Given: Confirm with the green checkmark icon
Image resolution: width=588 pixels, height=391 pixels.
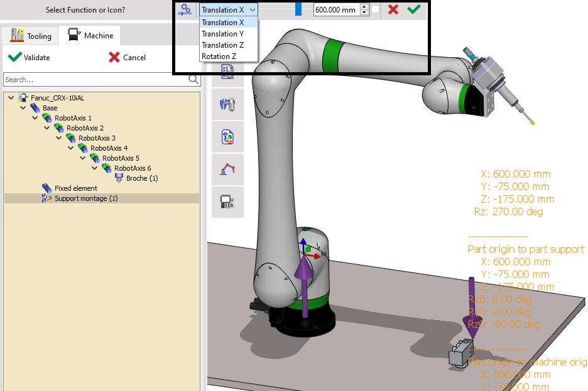Looking at the screenshot, I should click(413, 9).
